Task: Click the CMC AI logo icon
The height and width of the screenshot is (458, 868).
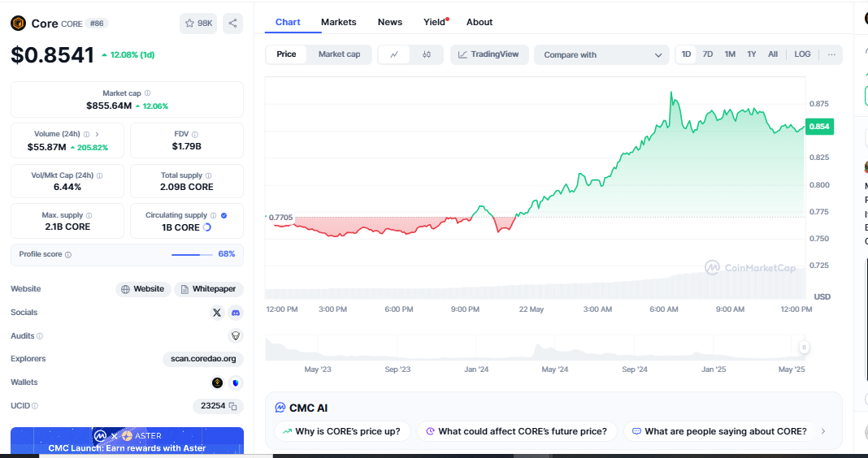Action: (x=280, y=408)
